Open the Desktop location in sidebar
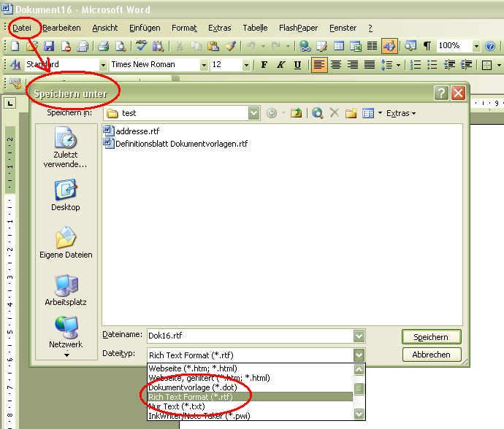This screenshot has width=504, height=429. point(66,194)
